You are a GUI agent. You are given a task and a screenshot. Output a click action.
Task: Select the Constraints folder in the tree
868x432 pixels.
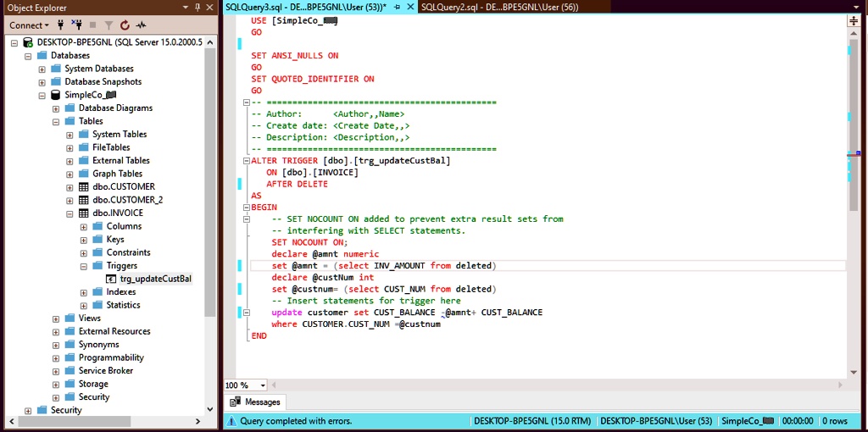pos(121,252)
